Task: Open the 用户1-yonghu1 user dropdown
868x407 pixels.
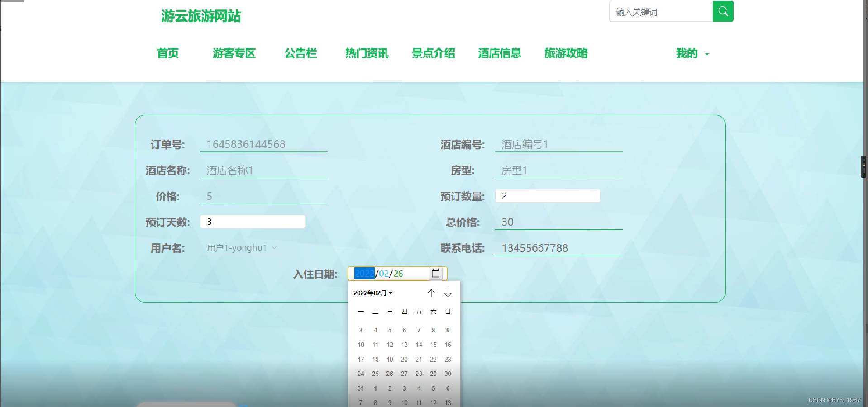Action: [242, 248]
